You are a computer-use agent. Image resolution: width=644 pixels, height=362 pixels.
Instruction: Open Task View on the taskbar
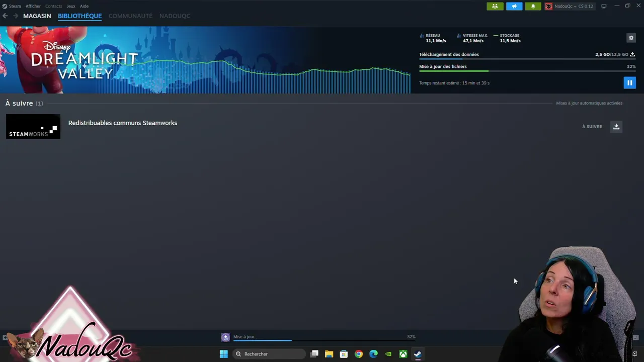click(314, 354)
